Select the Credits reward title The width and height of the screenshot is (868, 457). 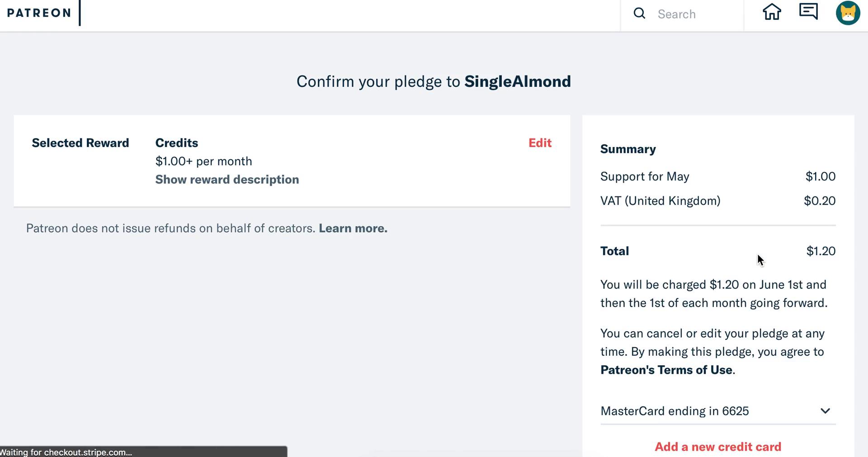point(177,143)
